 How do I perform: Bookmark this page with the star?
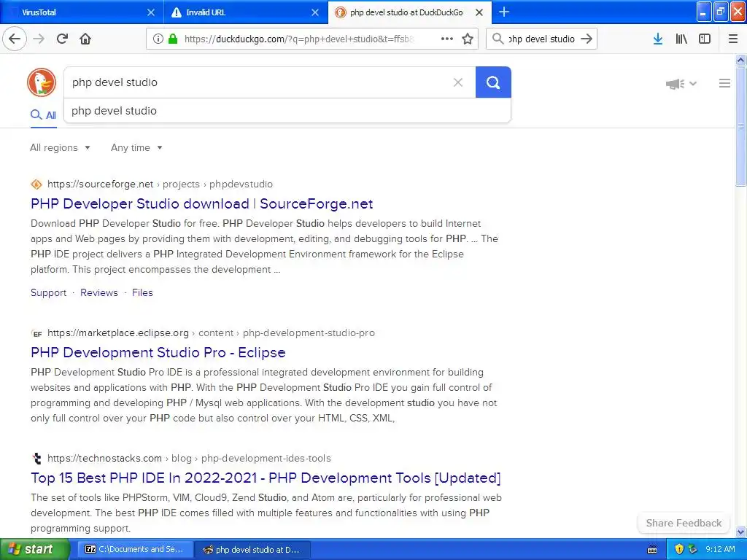click(468, 39)
